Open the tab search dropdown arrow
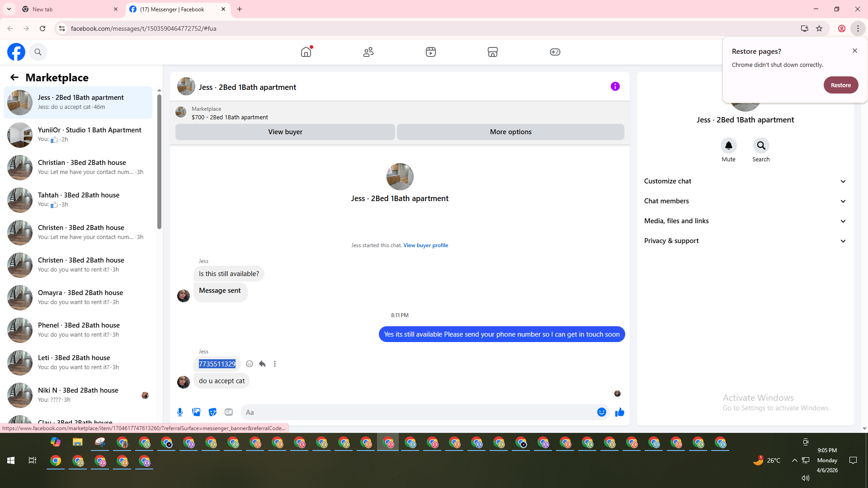Image resolution: width=868 pixels, height=488 pixels. click(x=9, y=9)
